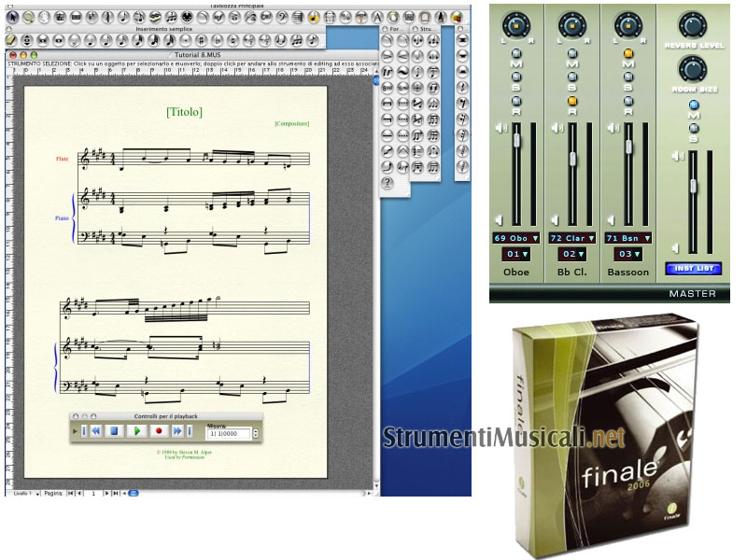The width and height of the screenshot is (747, 560).
Task: Select the eraser tool in Inserimento semplice palette
Action: (12, 41)
